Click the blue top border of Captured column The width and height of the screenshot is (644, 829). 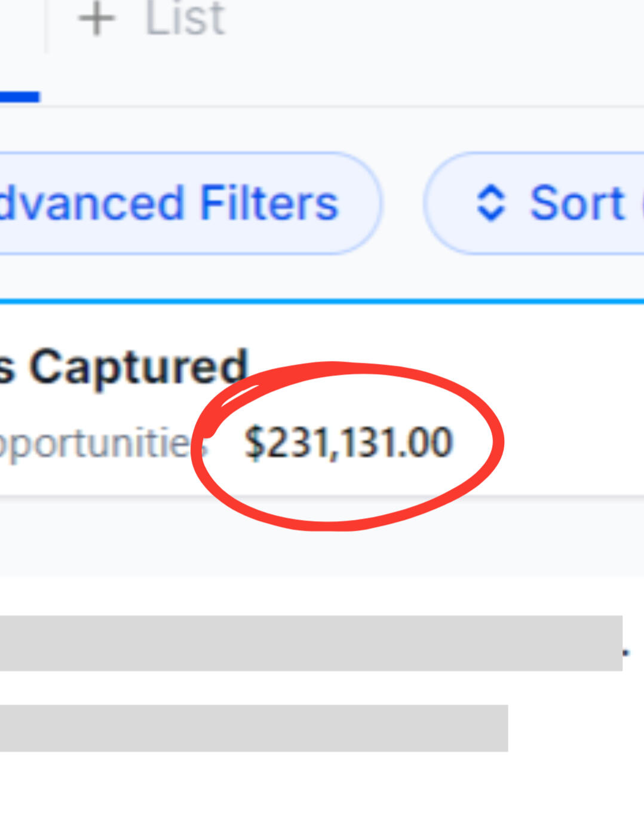point(323,301)
